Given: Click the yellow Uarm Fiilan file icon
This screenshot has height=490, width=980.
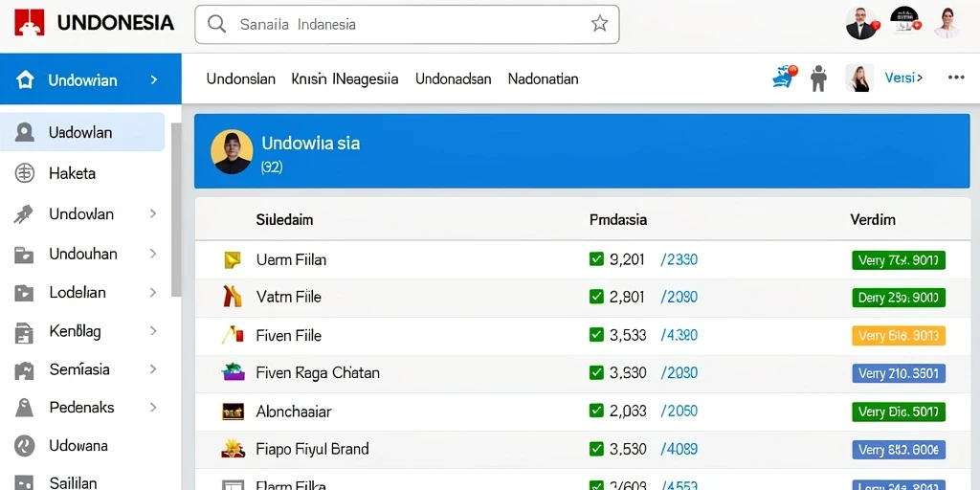Looking at the screenshot, I should click(x=233, y=260).
